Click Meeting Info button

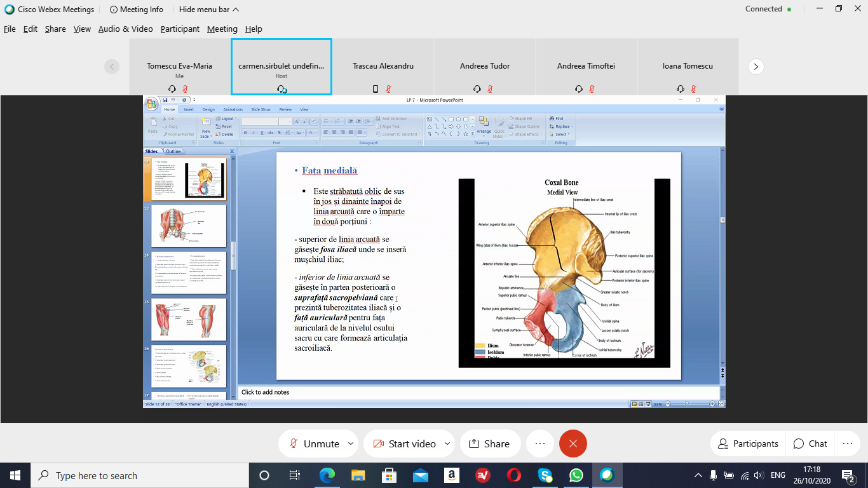[137, 10]
